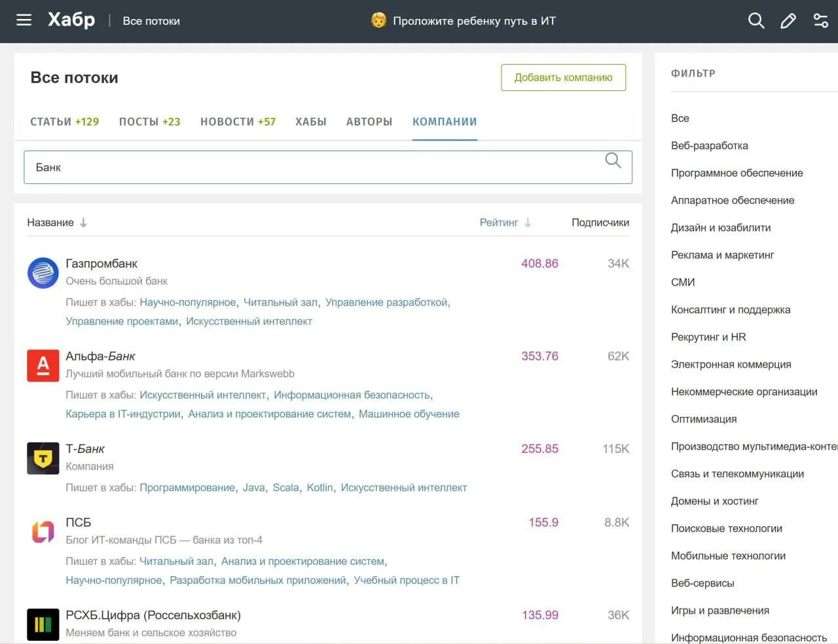Image resolution: width=838 pixels, height=644 pixels.
Task: Open Газпромбанк company logo
Action: pyautogui.click(x=43, y=273)
